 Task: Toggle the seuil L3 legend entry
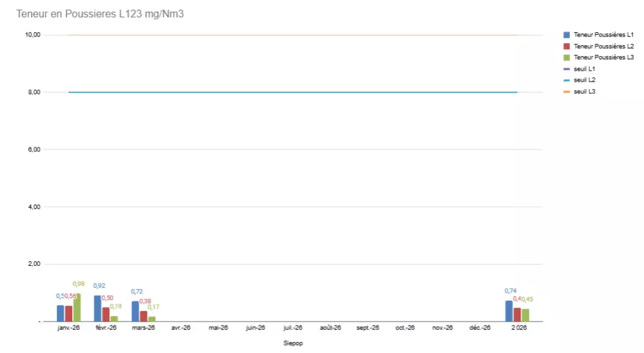(x=584, y=91)
